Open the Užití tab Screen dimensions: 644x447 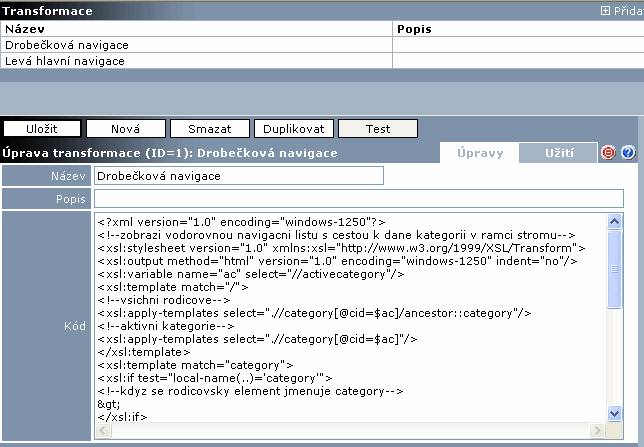tap(559, 153)
